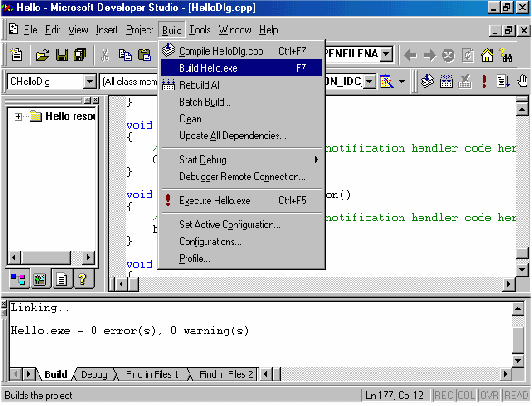This screenshot has width=532, height=406.
Task: Click the WizardBar actions wand icon
Action: [387, 81]
